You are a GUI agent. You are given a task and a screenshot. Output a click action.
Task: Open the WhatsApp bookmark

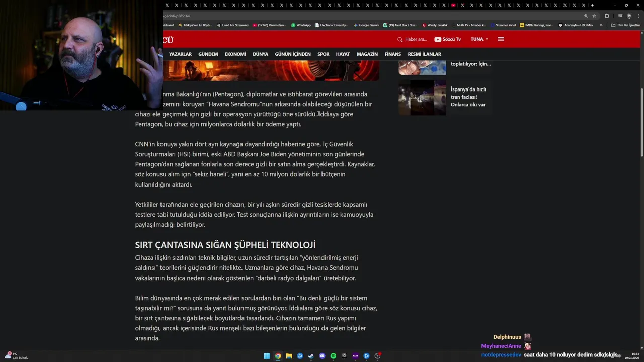tap(301, 25)
